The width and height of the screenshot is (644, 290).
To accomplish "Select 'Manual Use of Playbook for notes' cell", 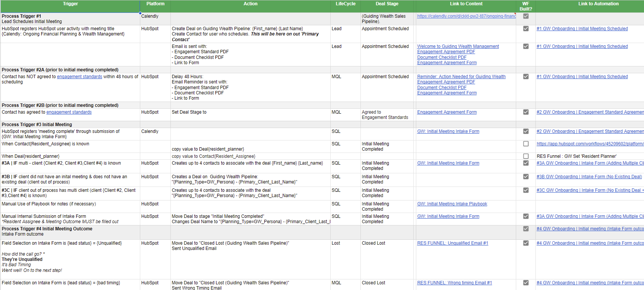I will [x=70, y=207].
